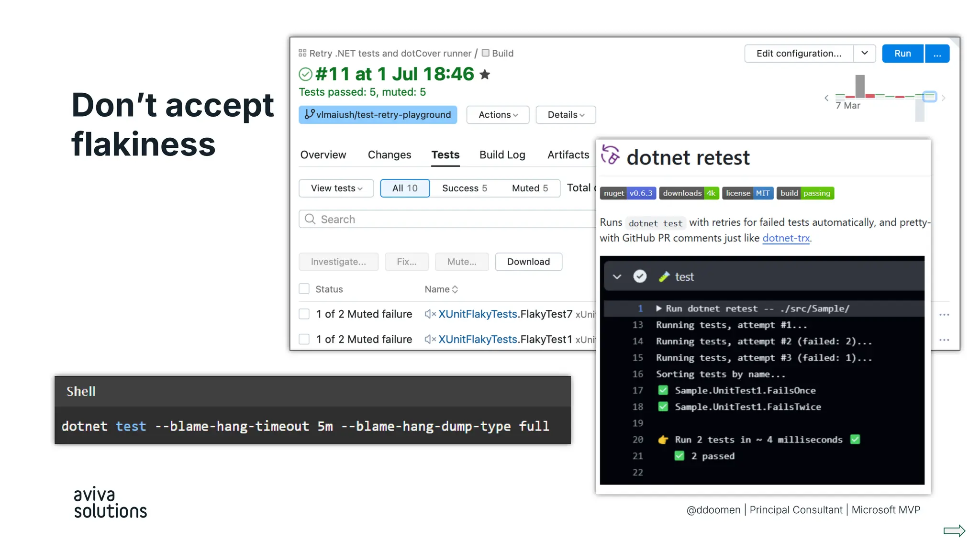Click the muted speaker icon for FlakyTest1
This screenshot has width=980, height=551.
tap(430, 340)
